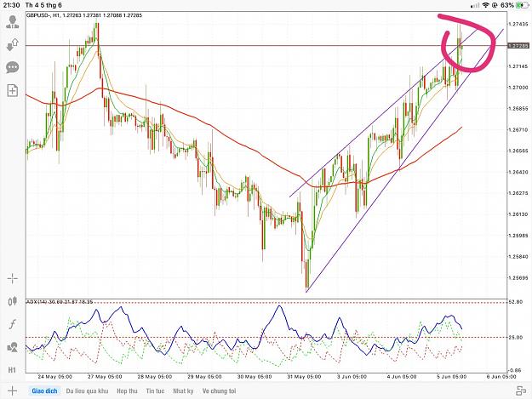Switch to Du lieu qua khu tab

87,390
